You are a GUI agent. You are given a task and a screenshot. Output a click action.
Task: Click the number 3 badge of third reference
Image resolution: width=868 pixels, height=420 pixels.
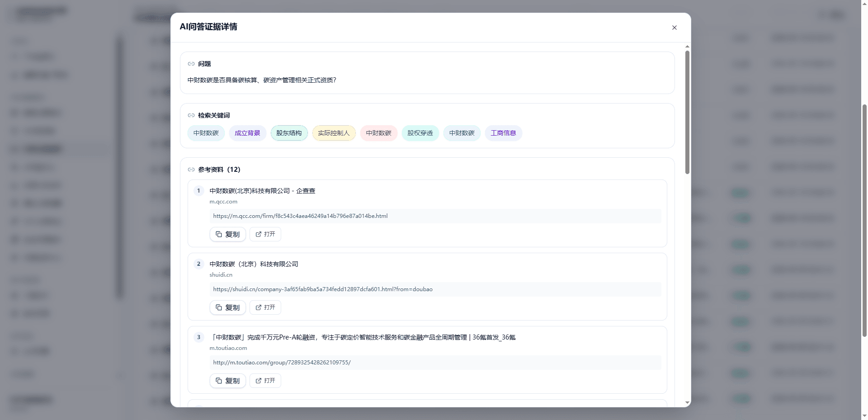point(198,337)
